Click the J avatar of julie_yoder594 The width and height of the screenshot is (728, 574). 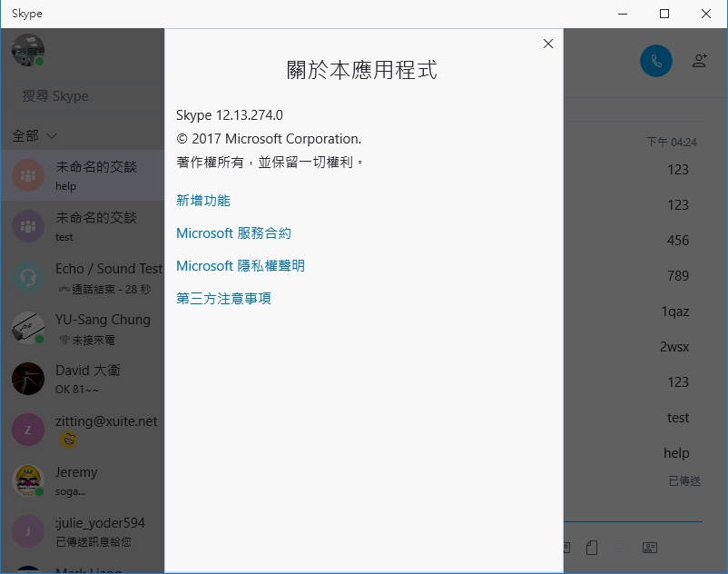tap(28, 531)
